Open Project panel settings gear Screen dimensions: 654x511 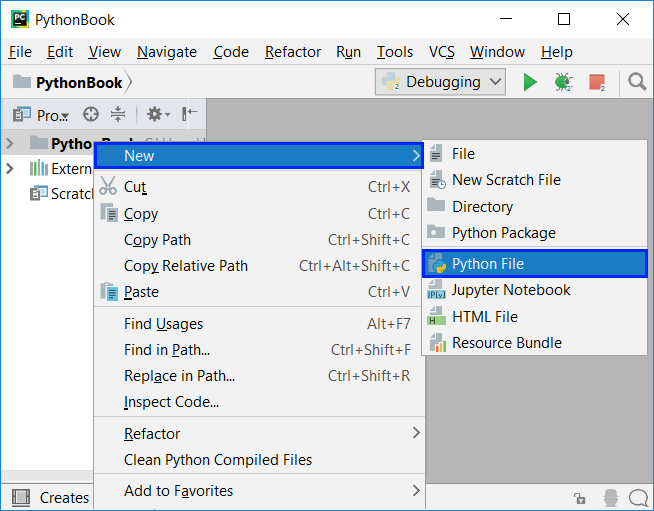[156, 115]
